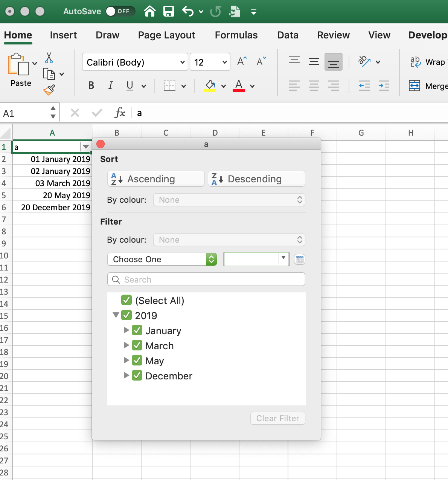This screenshot has width=448, height=480.
Task: Click the Clear Filter button
Action: pyautogui.click(x=278, y=418)
